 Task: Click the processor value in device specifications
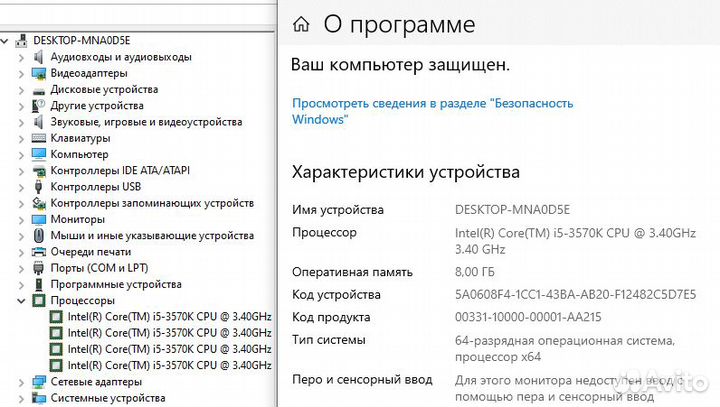pos(575,241)
